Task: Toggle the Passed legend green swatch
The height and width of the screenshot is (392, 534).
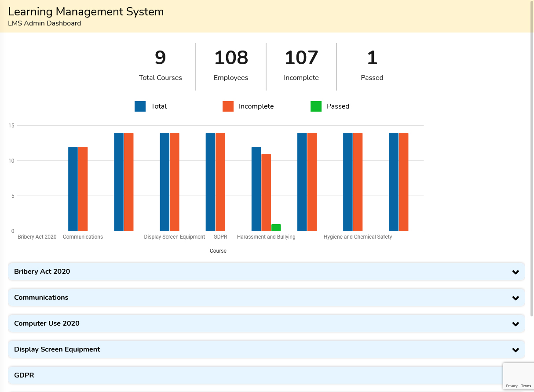Action: (x=316, y=106)
